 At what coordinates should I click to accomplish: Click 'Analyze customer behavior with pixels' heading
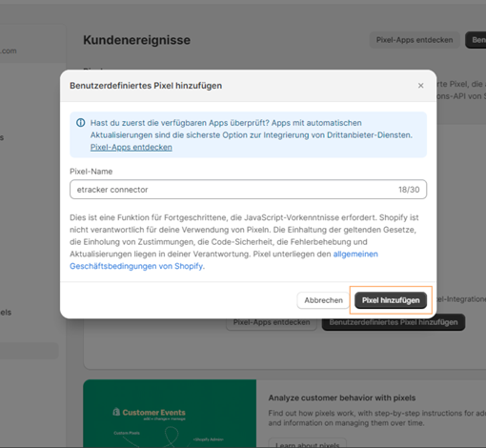pos(342,397)
